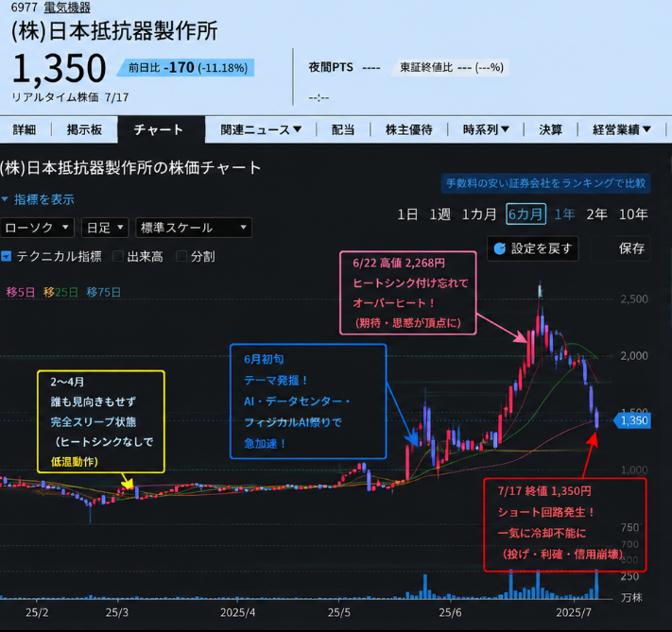Click the 移5日 moving average legend
This screenshot has height=632, width=672.
pyautogui.click(x=20, y=292)
